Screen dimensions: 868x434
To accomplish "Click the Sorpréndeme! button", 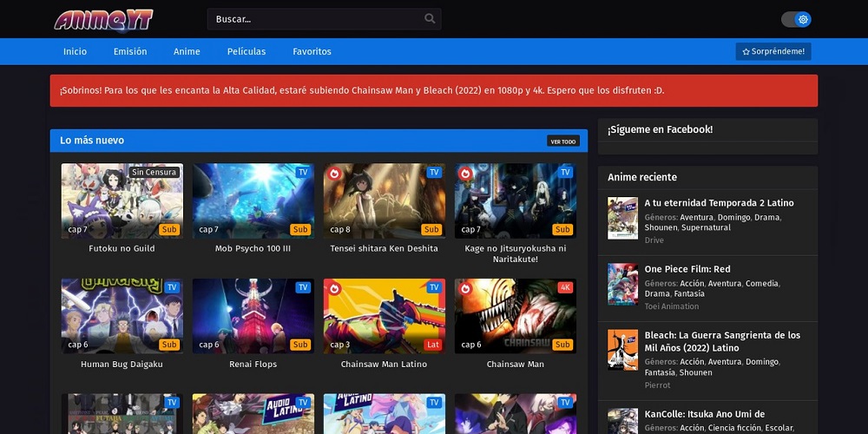I will tap(773, 51).
